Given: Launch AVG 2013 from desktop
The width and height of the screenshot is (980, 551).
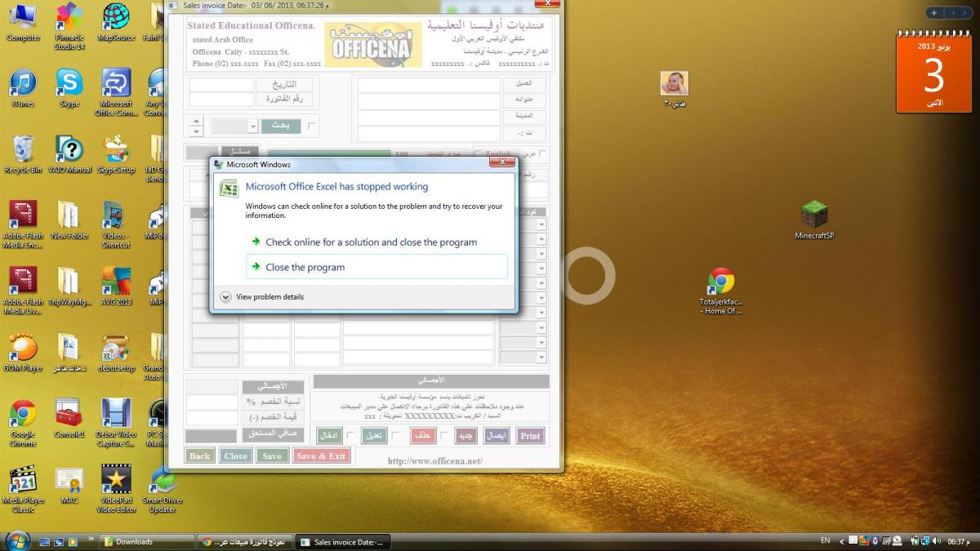Looking at the screenshot, I should coord(116,287).
